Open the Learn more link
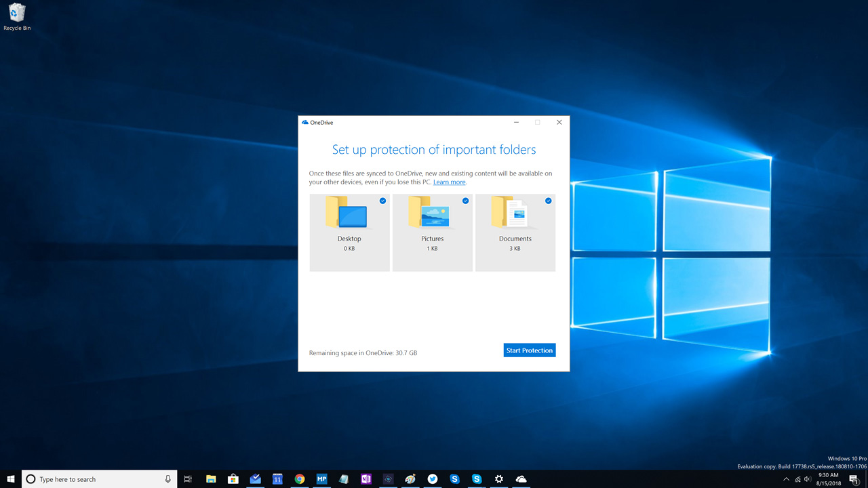This screenshot has height=488, width=868. pyautogui.click(x=450, y=182)
